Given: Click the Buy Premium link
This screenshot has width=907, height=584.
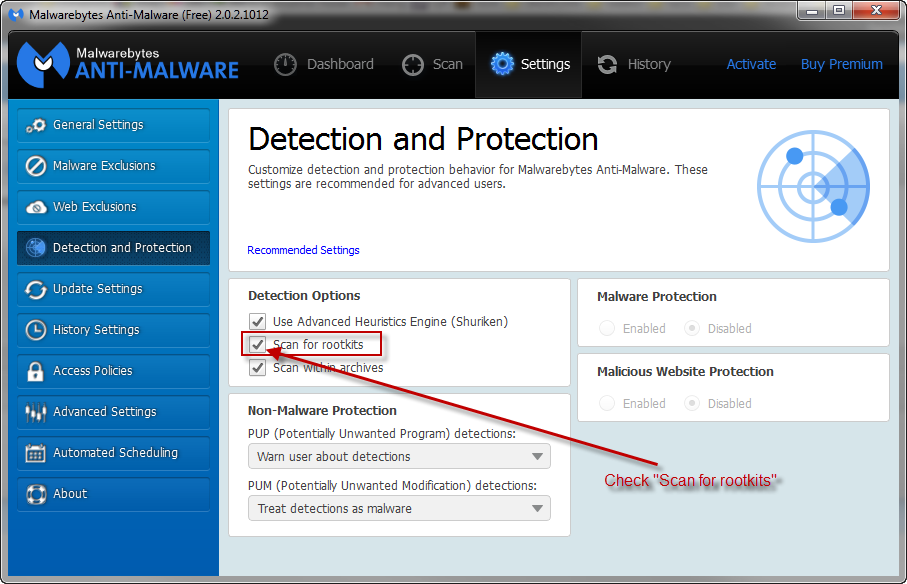Looking at the screenshot, I should [842, 64].
